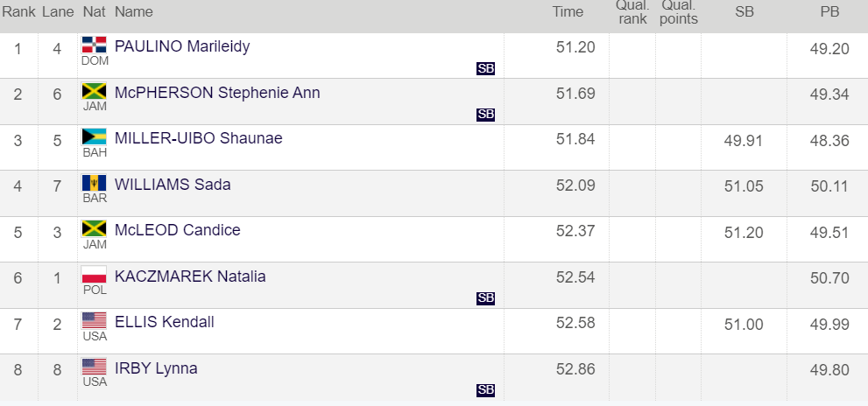Image resolution: width=868 pixels, height=406 pixels.
Task: Click the Poland flag icon
Action: 94,275
